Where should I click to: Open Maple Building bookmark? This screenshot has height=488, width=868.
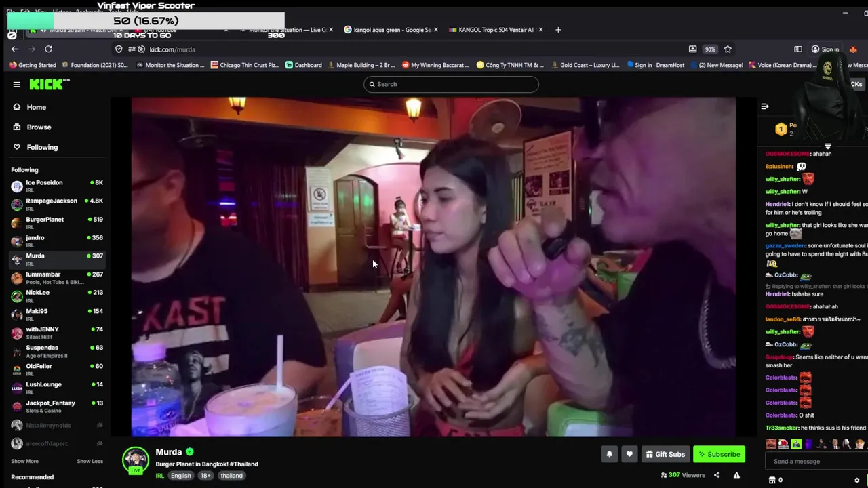361,65
